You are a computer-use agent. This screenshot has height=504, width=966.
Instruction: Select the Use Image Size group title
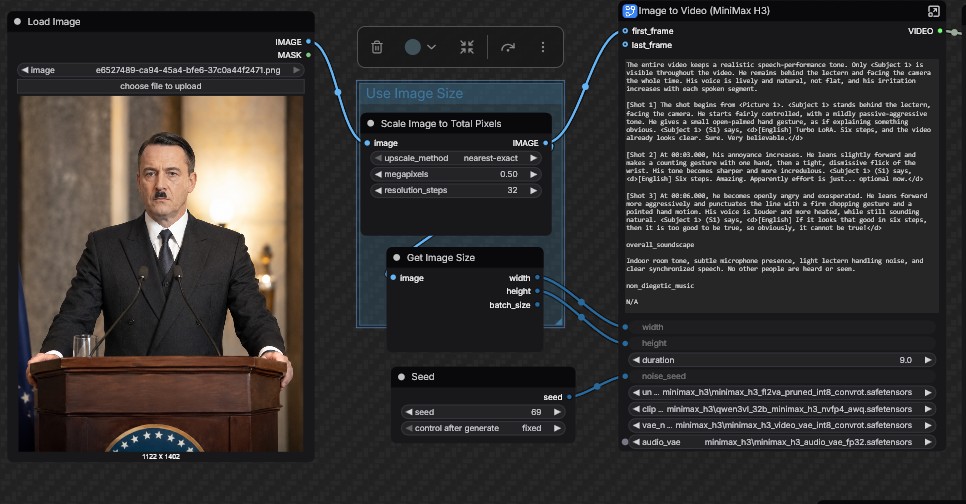coord(414,94)
